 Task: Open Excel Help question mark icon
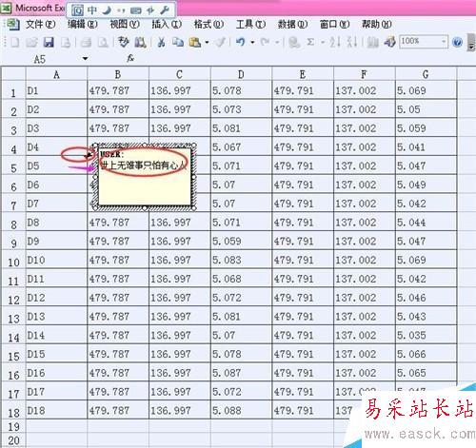click(457, 42)
